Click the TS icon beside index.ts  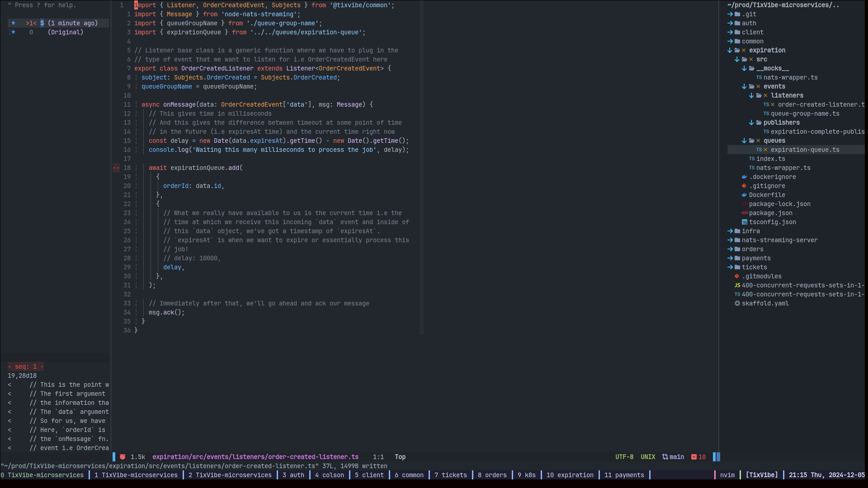click(751, 159)
